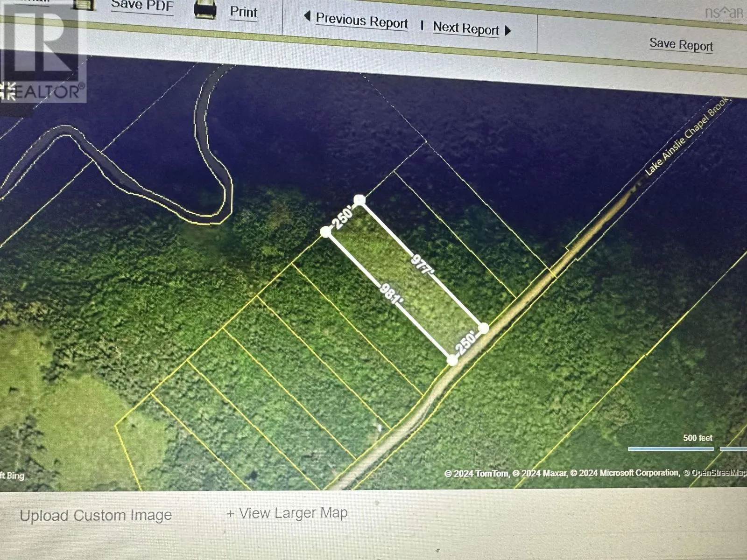Select the lot's southernmost corner handle at the road
This screenshot has height=560, width=747.
tap(452, 360)
